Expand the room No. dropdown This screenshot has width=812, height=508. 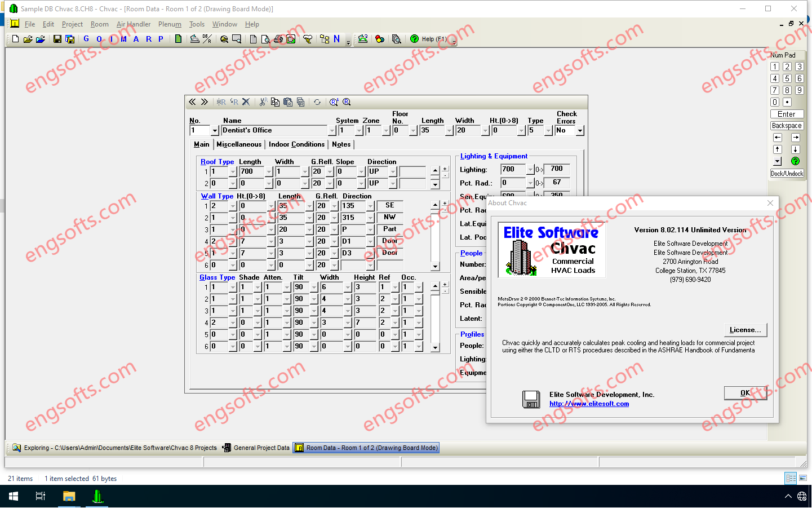215,131
